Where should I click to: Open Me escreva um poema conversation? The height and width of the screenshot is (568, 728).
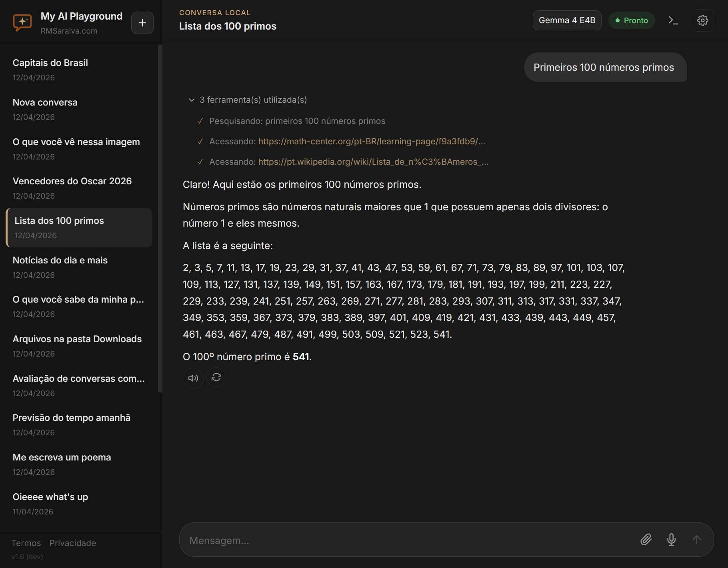coord(79,464)
